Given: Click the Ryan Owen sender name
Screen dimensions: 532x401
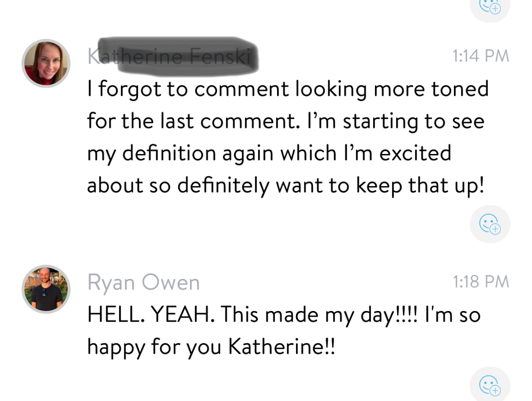Looking at the screenshot, I should tap(143, 282).
